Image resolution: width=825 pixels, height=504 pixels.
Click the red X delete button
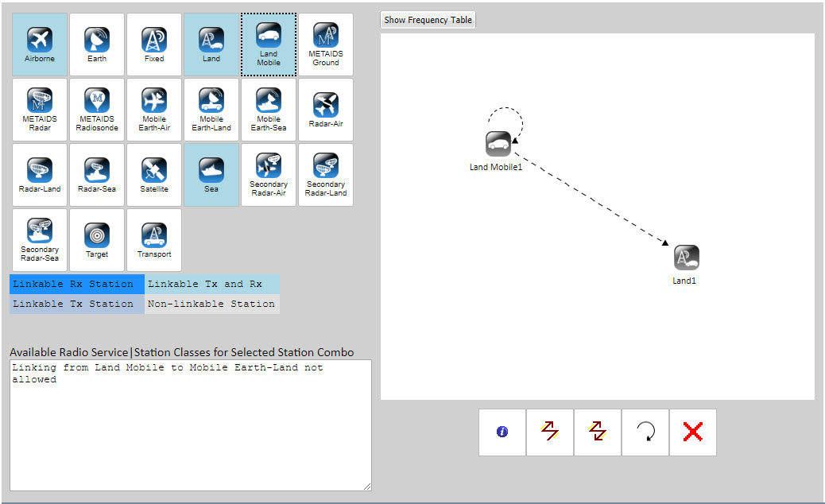[x=693, y=432]
